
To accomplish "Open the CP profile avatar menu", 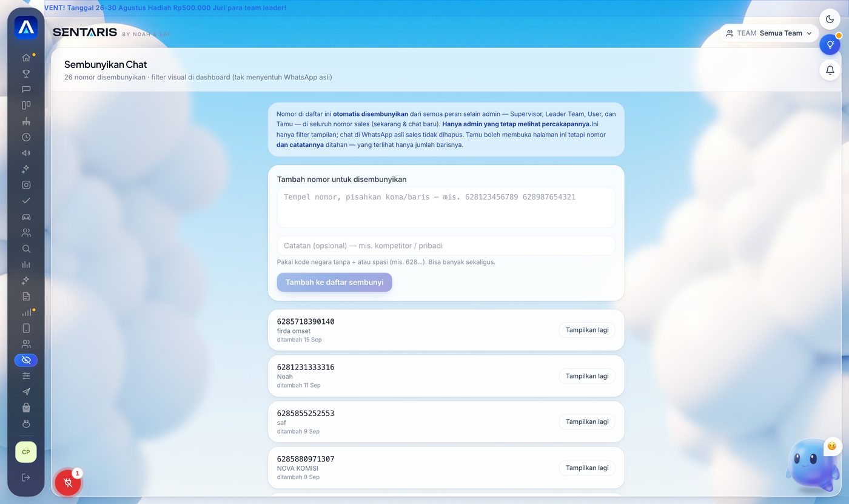I will (26, 452).
